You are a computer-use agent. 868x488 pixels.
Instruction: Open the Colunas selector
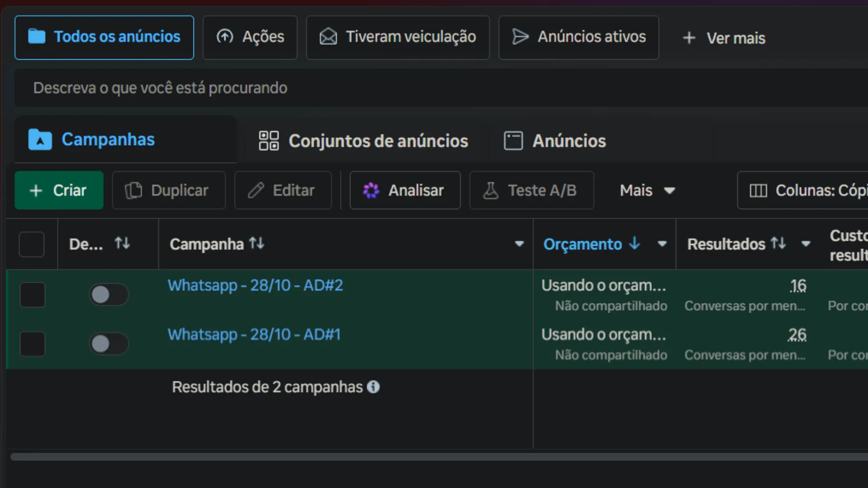pos(803,190)
